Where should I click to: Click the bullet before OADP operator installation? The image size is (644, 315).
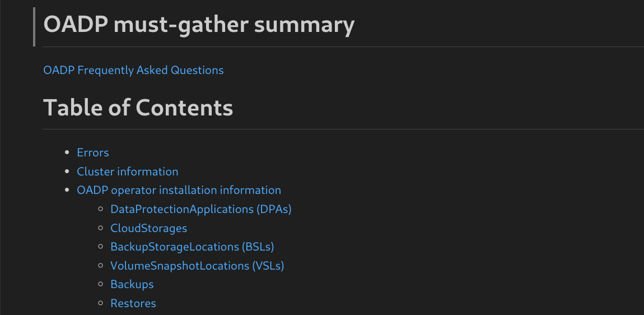[67, 190]
